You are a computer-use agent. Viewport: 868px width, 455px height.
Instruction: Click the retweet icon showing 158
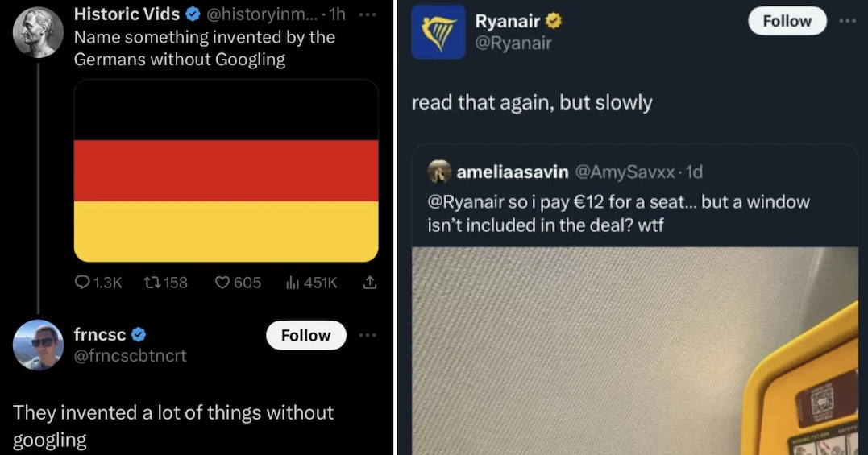(152, 283)
